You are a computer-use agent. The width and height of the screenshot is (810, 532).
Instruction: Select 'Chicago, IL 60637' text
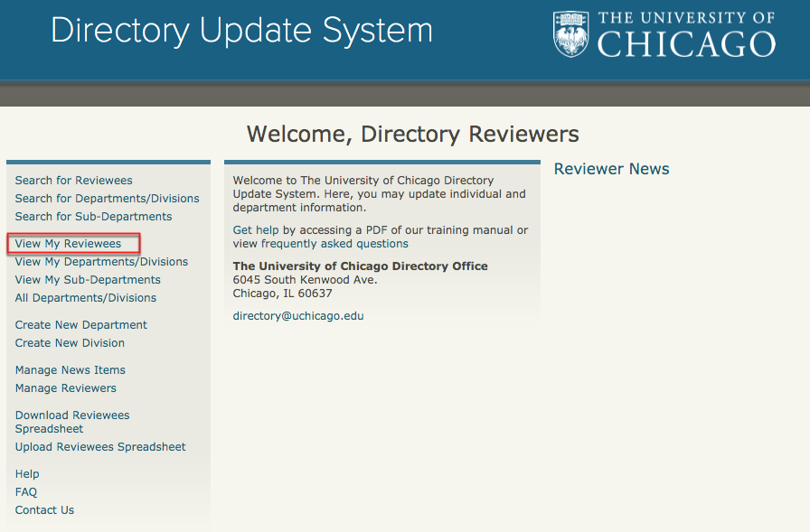point(283,293)
